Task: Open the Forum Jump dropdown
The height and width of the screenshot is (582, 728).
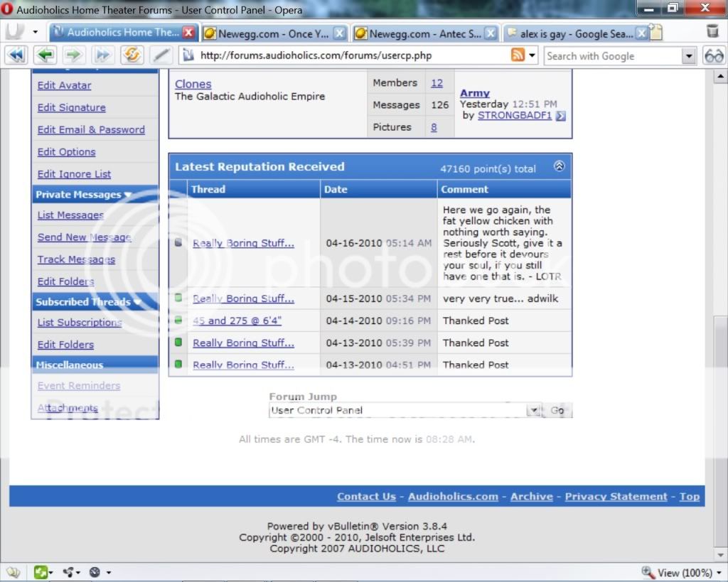Action: click(x=533, y=411)
